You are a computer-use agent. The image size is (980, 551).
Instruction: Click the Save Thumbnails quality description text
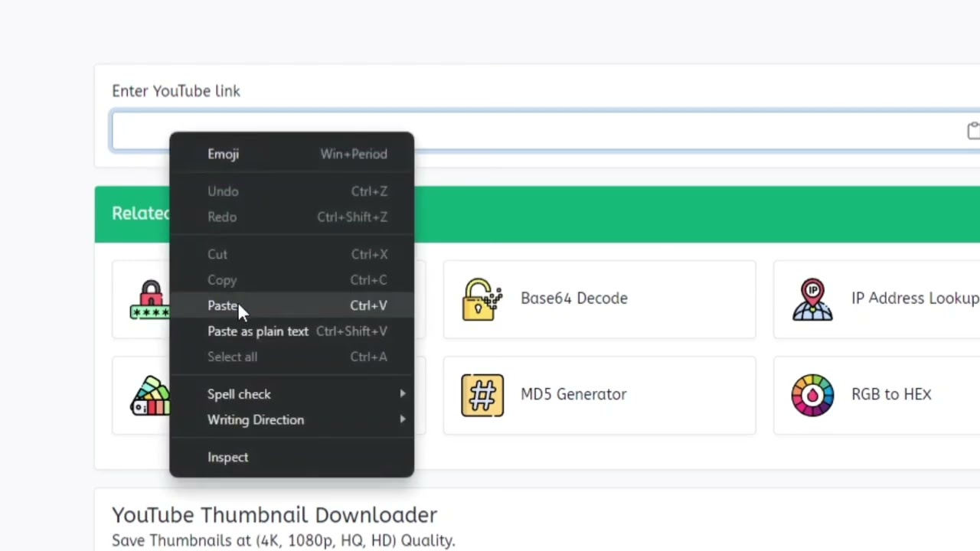283,540
